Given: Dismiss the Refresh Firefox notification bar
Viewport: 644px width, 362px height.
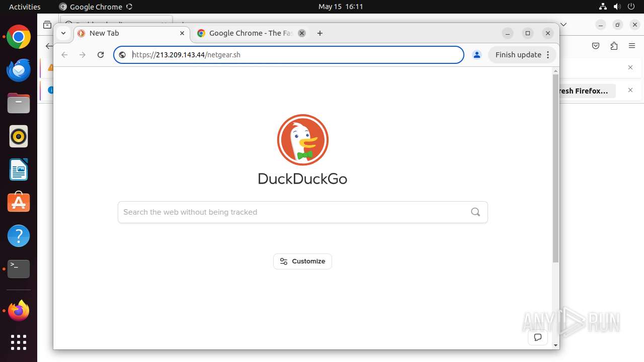Looking at the screenshot, I should point(630,90).
